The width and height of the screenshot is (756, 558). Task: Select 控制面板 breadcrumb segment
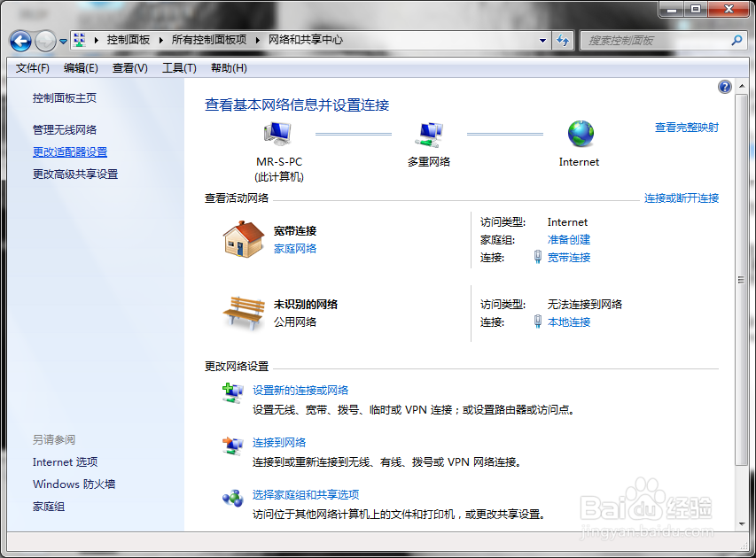point(129,40)
